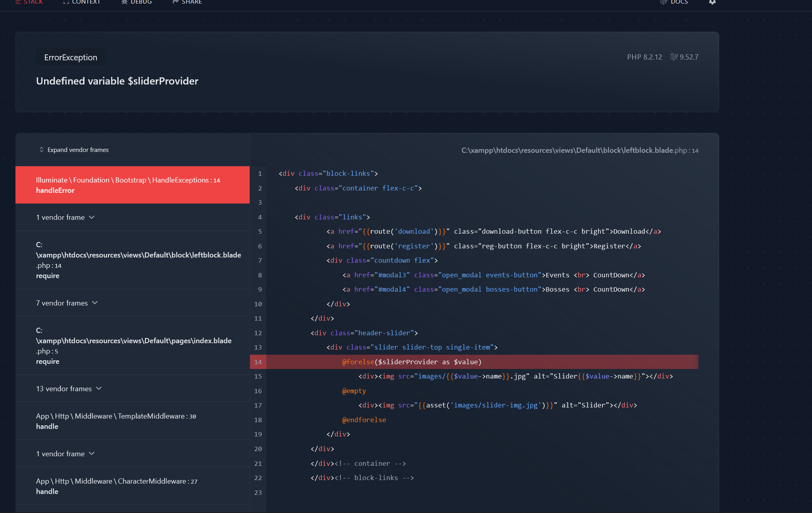Click the events-button code line
Image resolution: width=812 pixels, height=513 pixels.
(494, 275)
